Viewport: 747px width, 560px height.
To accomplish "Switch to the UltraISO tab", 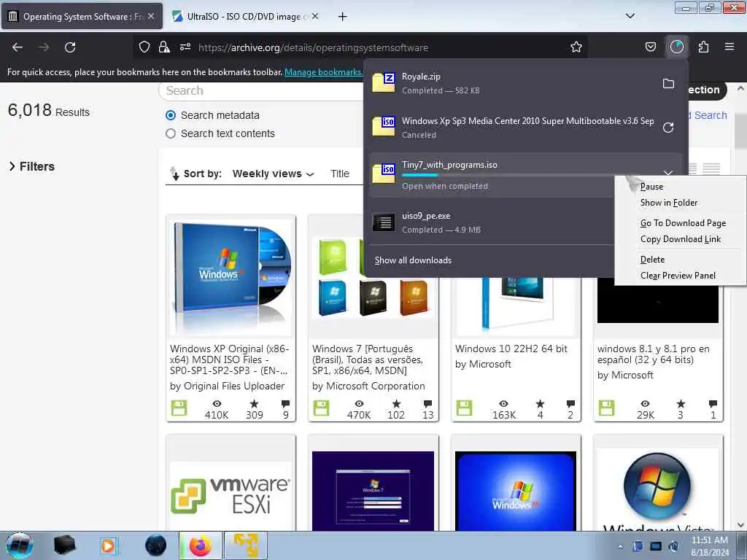I will pyautogui.click(x=245, y=16).
